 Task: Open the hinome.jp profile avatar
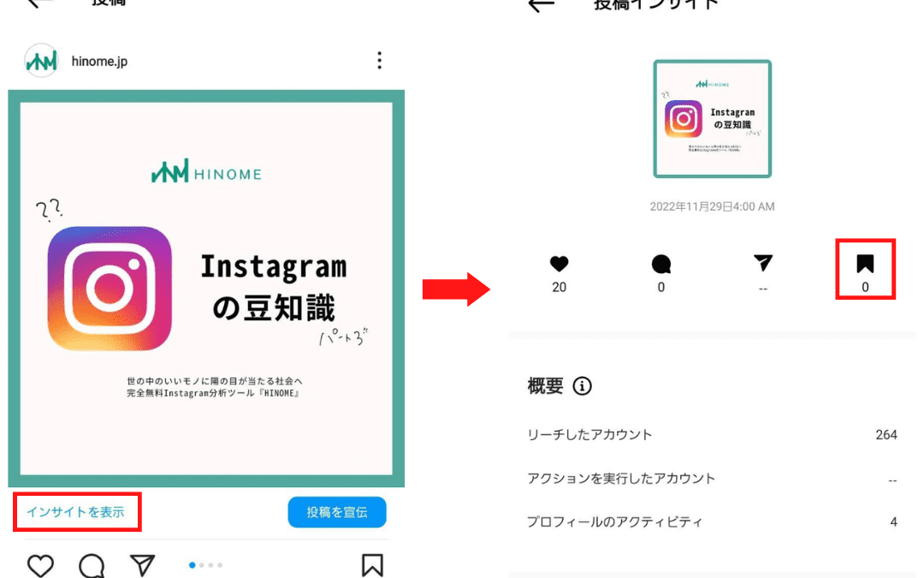coord(41,60)
